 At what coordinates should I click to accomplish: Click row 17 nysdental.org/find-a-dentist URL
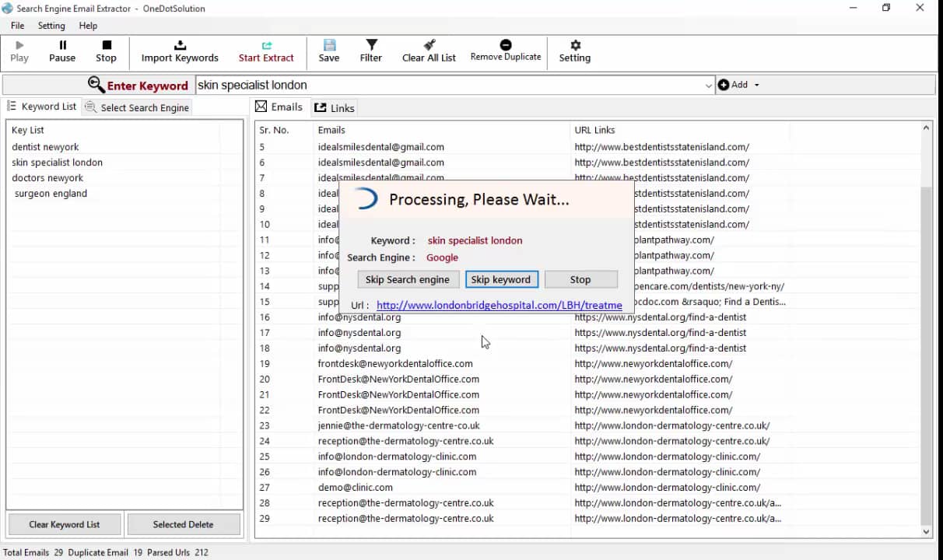(661, 332)
